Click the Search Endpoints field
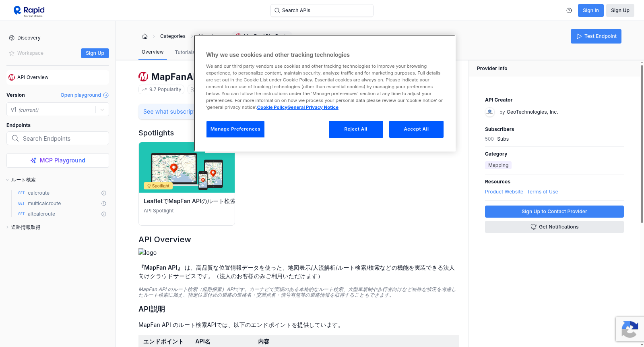This screenshot has width=644, height=347. click(x=58, y=138)
